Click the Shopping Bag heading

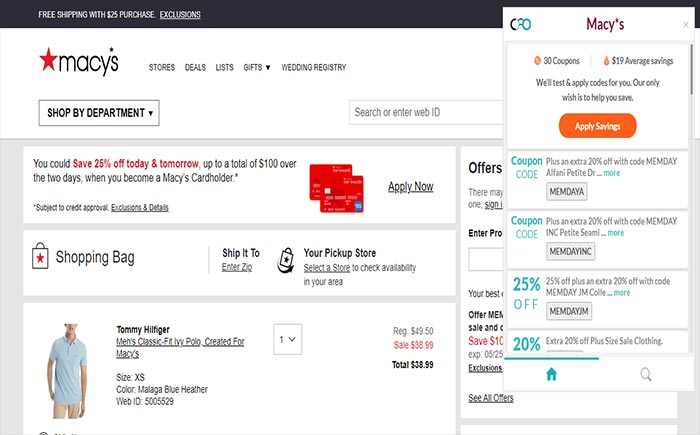(95, 257)
